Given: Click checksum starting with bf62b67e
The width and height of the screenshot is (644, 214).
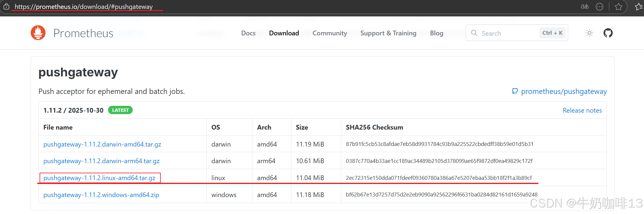Looking at the screenshot, I should (x=442, y=195).
